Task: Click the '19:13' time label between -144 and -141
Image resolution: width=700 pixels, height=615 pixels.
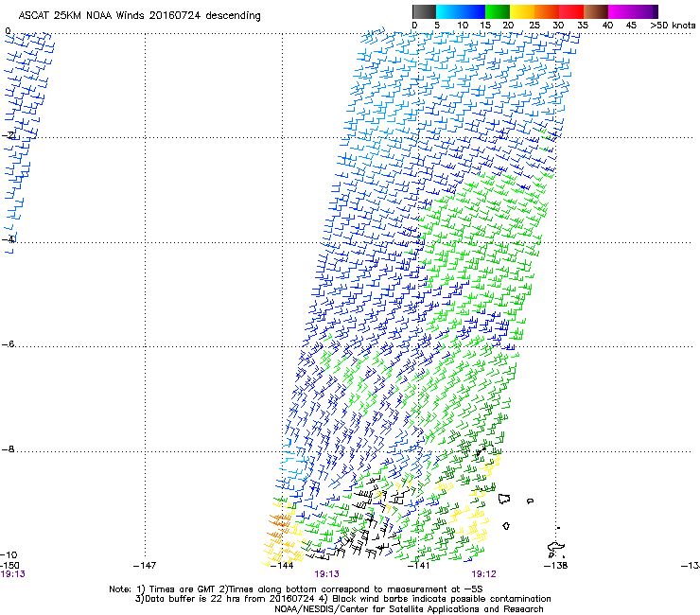Action: [x=326, y=574]
